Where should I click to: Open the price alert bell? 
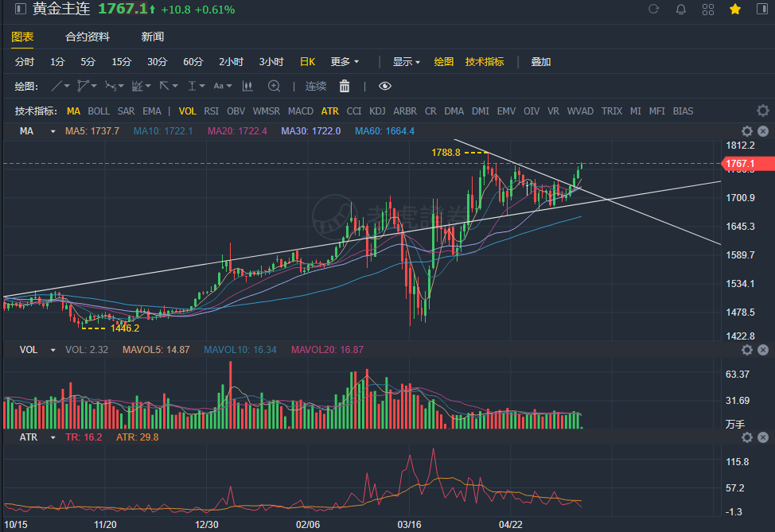coord(681,10)
